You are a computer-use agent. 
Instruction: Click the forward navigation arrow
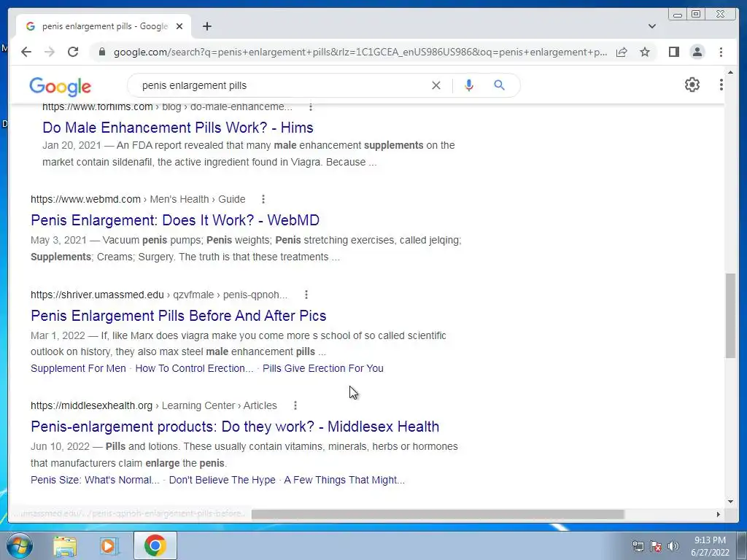coord(50,52)
